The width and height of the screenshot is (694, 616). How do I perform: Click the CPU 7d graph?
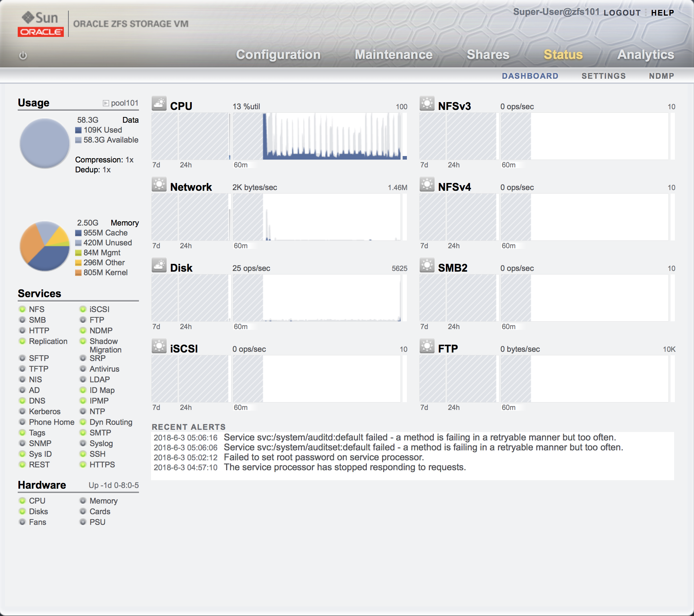[164, 136]
